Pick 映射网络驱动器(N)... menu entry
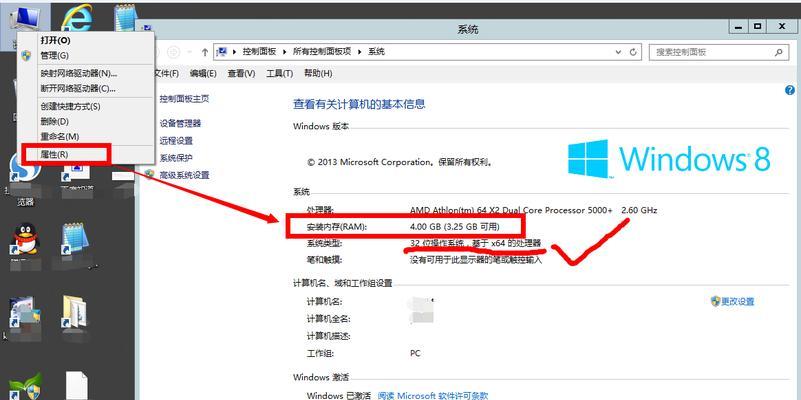The image size is (801, 400). [x=79, y=73]
